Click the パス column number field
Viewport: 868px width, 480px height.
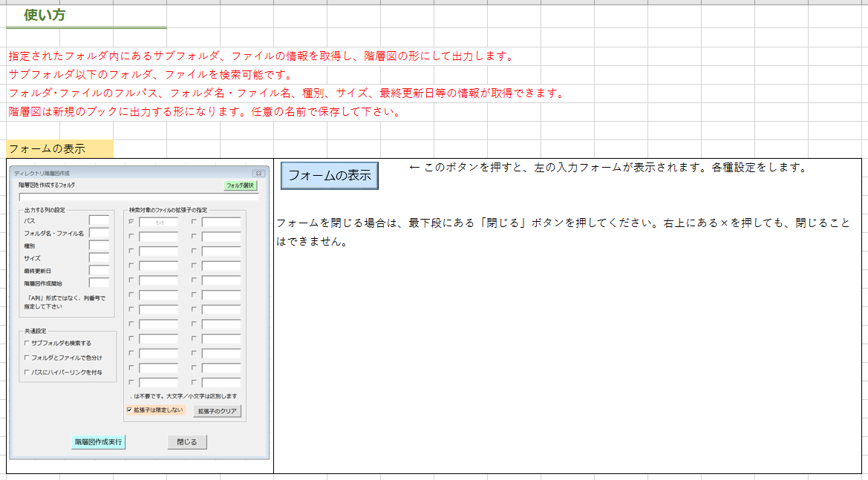coord(100,219)
